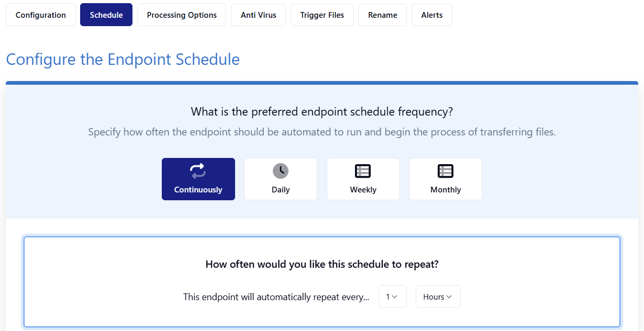Open the Alerts tab
This screenshot has height=331, width=644.
pos(432,15)
